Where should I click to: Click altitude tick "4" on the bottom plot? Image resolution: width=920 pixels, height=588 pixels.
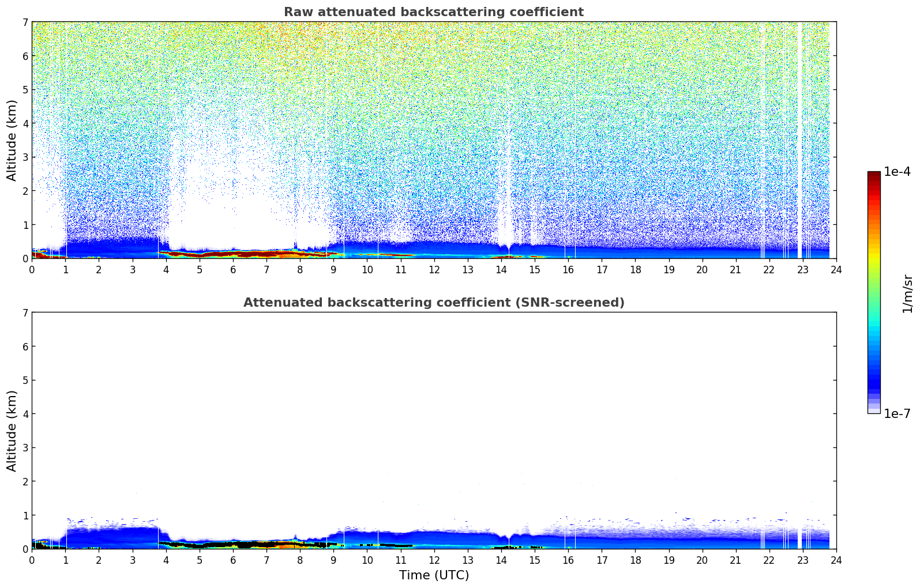point(25,414)
